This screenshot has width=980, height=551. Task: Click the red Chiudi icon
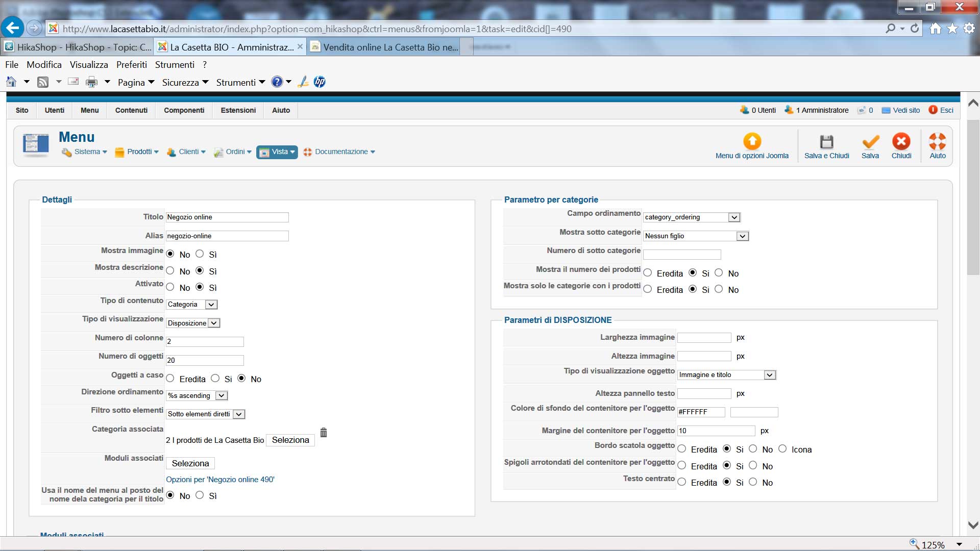(901, 142)
